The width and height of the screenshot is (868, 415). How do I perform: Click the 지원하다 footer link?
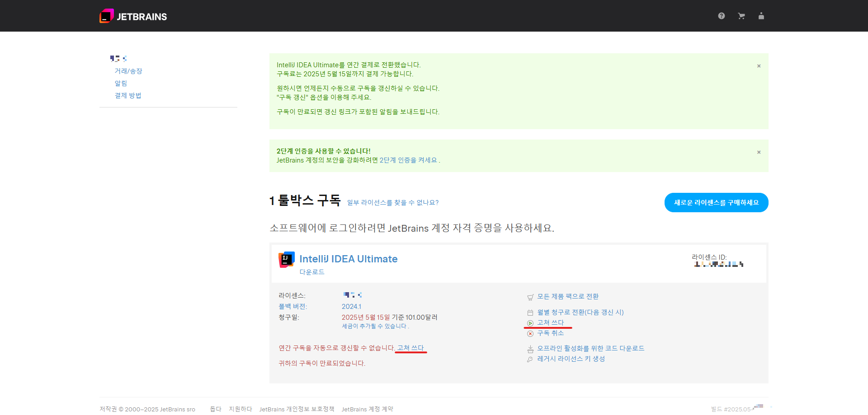pos(241,409)
